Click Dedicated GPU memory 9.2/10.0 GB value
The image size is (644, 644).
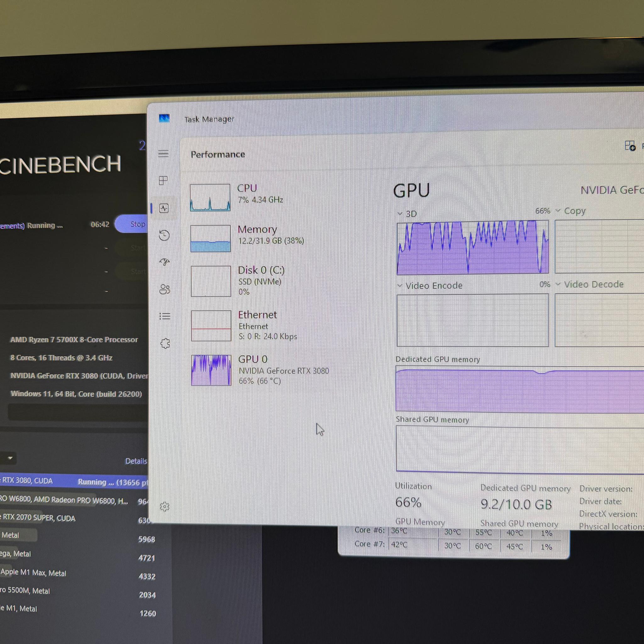click(x=516, y=504)
